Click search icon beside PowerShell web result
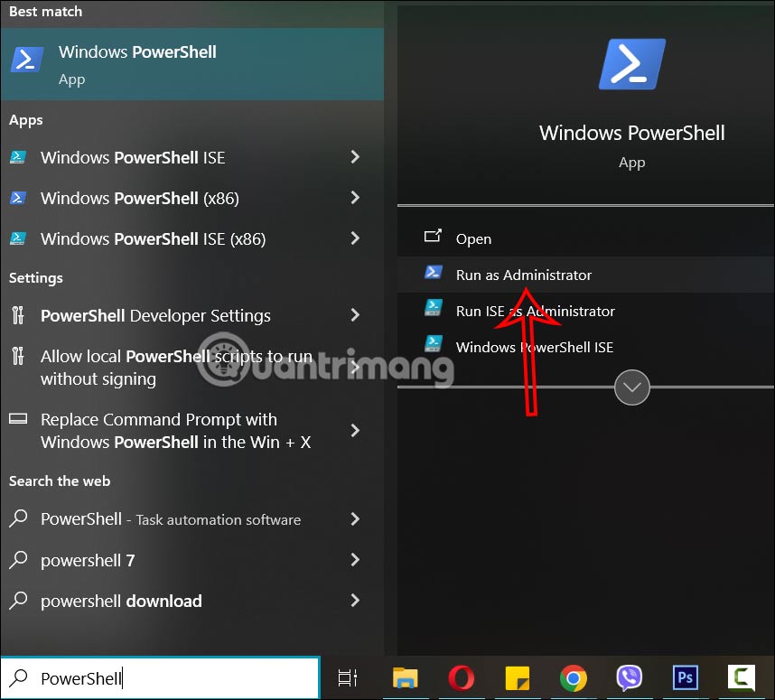Screen dimensions: 775x700 tap(19, 518)
